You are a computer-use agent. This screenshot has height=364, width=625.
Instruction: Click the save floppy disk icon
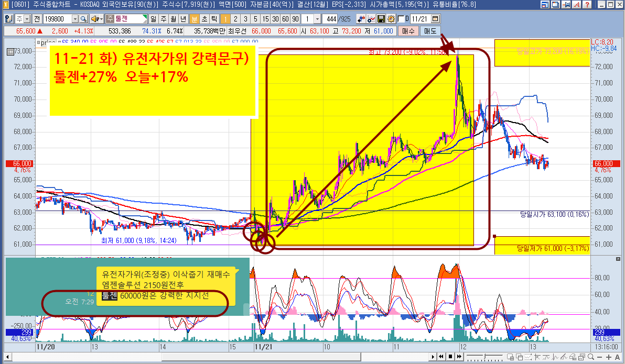(381, 19)
